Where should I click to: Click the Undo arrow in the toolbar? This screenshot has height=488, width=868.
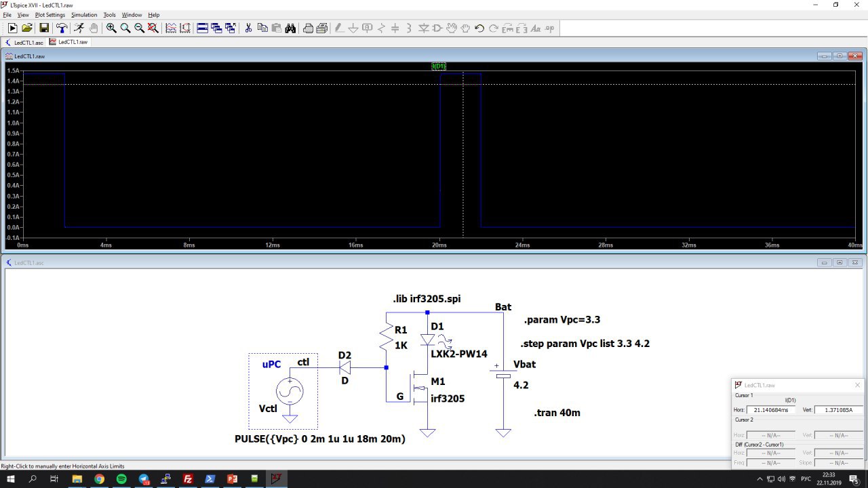point(479,28)
